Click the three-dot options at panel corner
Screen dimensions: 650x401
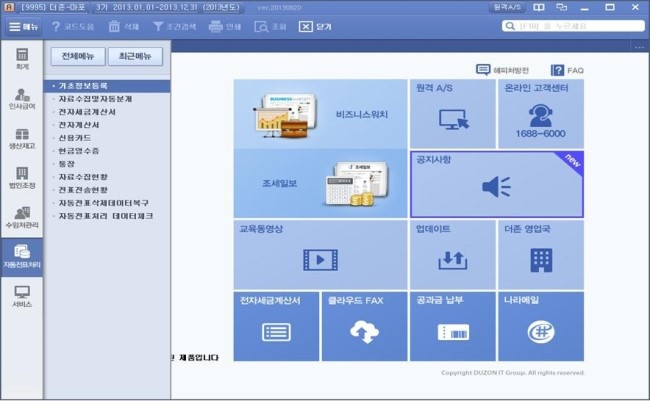point(639,47)
